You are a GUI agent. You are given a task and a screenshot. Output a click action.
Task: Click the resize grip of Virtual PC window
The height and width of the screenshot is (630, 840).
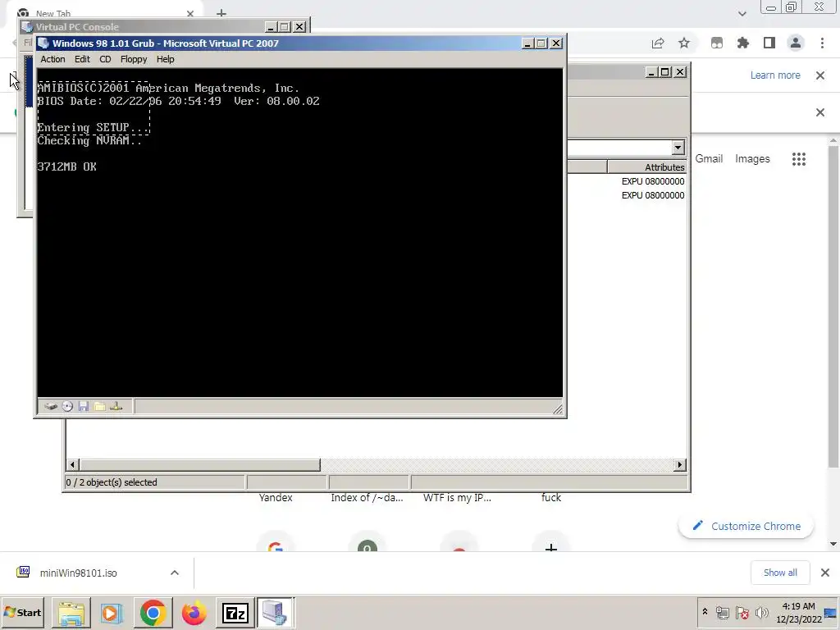pos(558,409)
